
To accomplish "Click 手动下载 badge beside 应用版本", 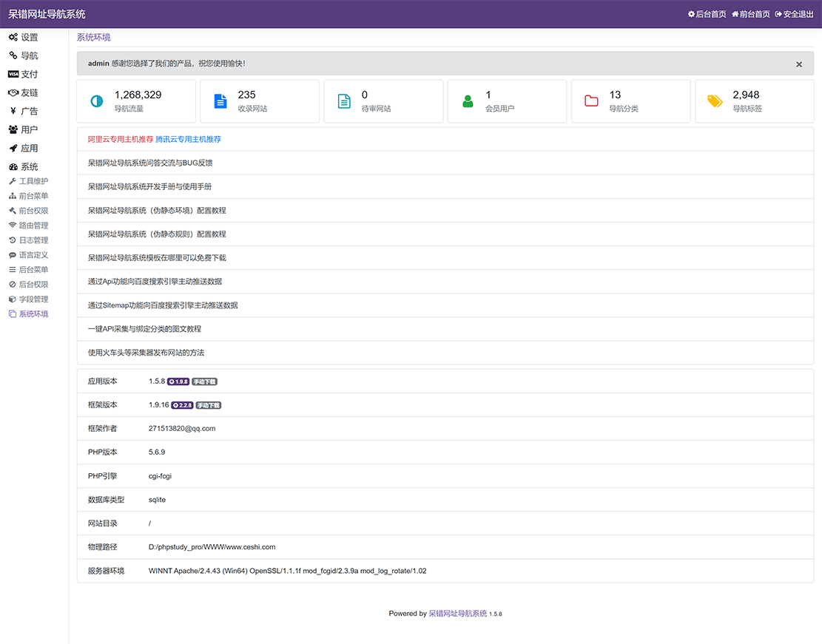I will tap(204, 382).
